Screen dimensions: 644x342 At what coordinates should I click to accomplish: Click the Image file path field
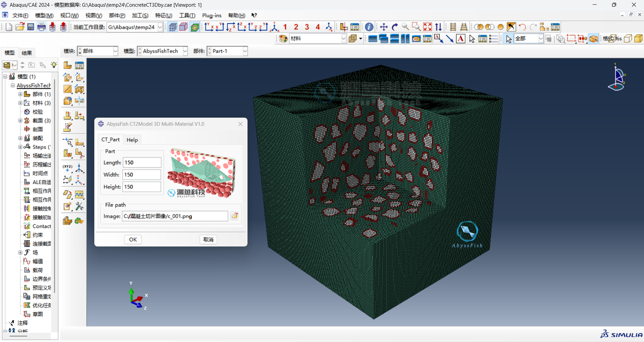click(175, 216)
